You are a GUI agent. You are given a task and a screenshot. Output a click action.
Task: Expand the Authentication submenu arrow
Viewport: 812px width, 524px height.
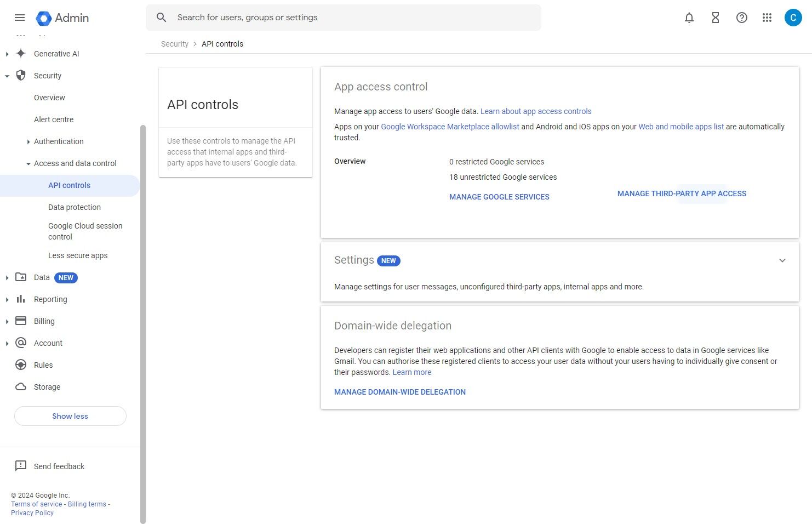pos(28,142)
